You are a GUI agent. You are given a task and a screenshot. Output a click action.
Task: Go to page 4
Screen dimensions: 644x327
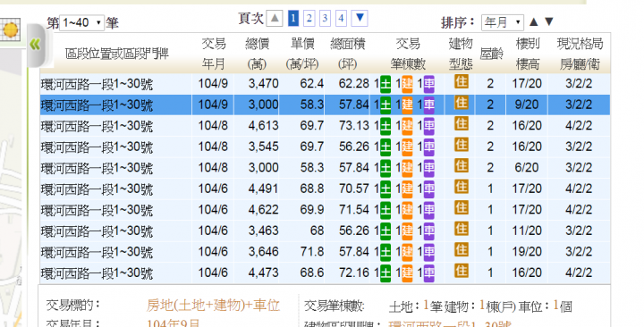(341, 19)
